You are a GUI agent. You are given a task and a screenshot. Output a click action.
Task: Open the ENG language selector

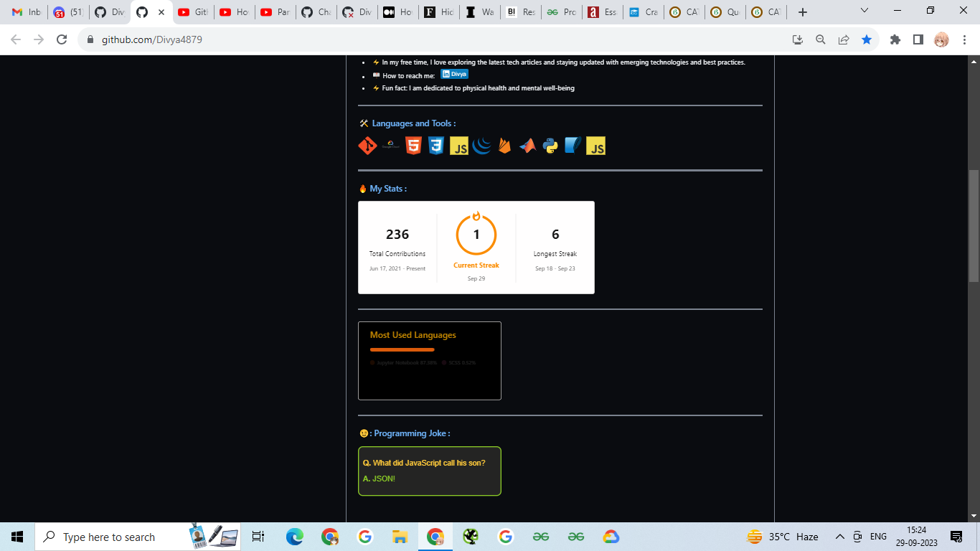pyautogui.click(x=878, y=537)
